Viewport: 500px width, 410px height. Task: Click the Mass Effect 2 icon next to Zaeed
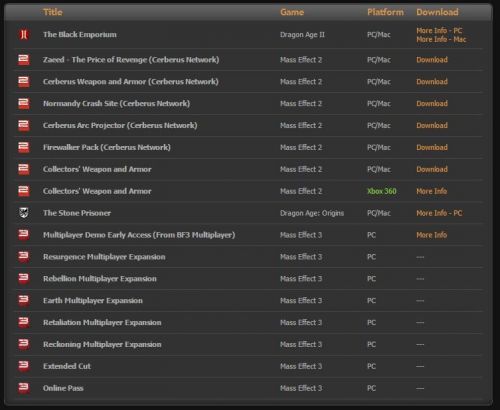click(x=24, y=60)
